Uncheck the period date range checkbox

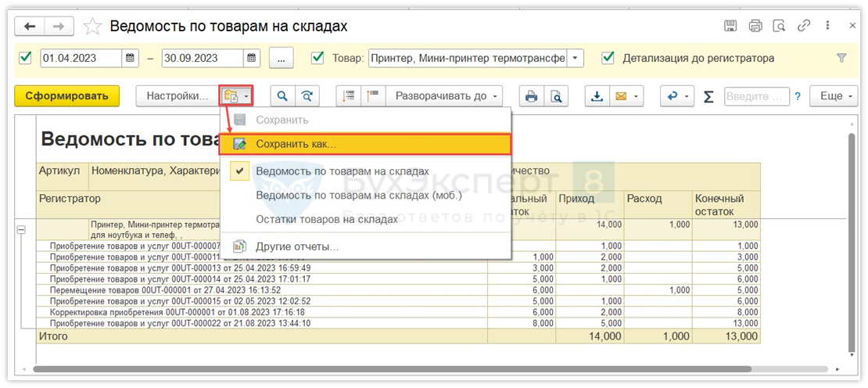point(26,58)
